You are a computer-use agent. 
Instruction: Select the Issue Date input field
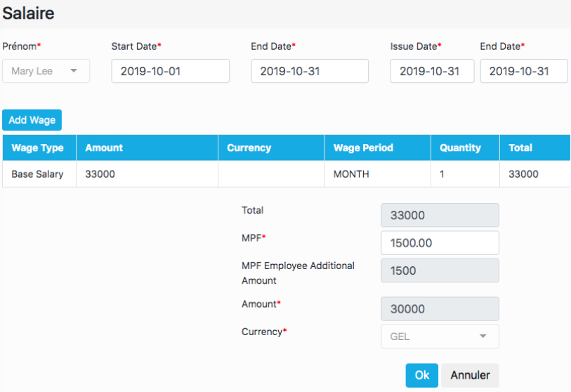pos(432,71)
